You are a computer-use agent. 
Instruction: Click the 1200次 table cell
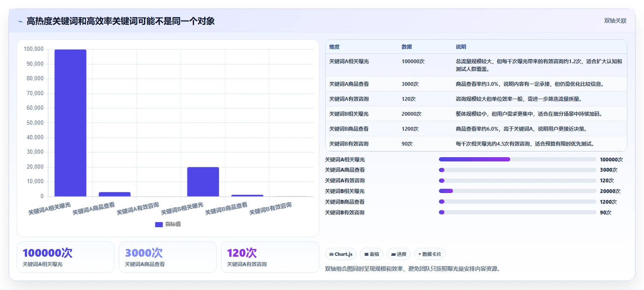(x=410, y=129)
